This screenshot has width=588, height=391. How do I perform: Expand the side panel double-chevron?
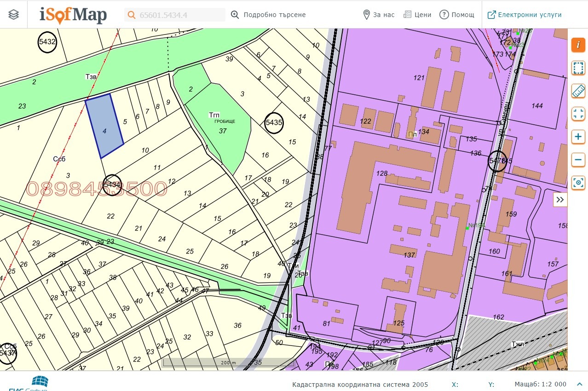(x=560, y=200)
